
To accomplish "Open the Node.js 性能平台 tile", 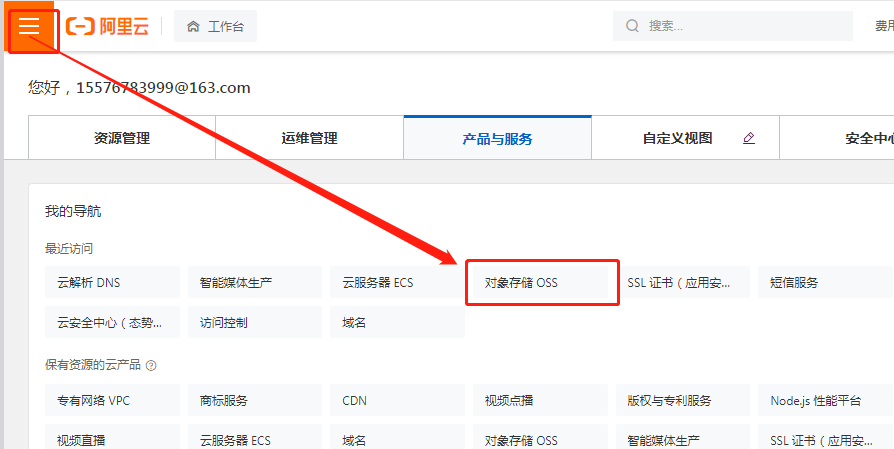I will point(826,400).
